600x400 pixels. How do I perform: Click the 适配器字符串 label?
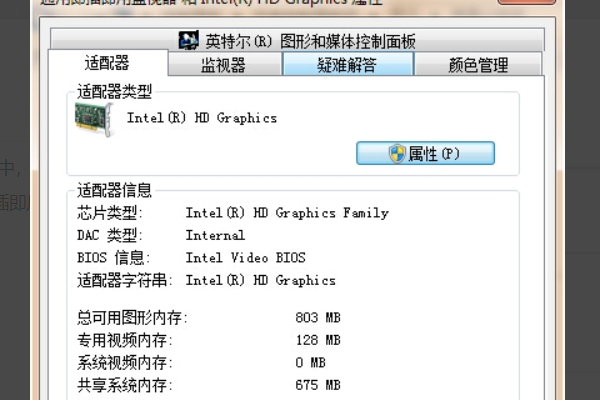pyautogui.click(x=125, y=280)
